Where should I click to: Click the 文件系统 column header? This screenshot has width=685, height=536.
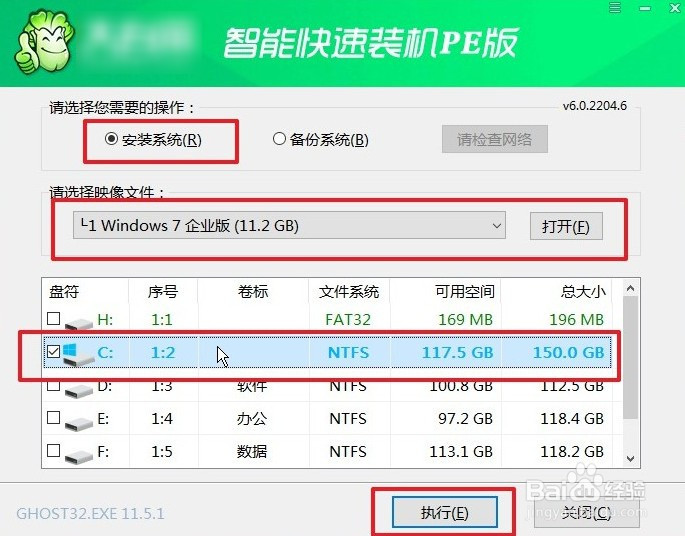click(x=349, y=291)
